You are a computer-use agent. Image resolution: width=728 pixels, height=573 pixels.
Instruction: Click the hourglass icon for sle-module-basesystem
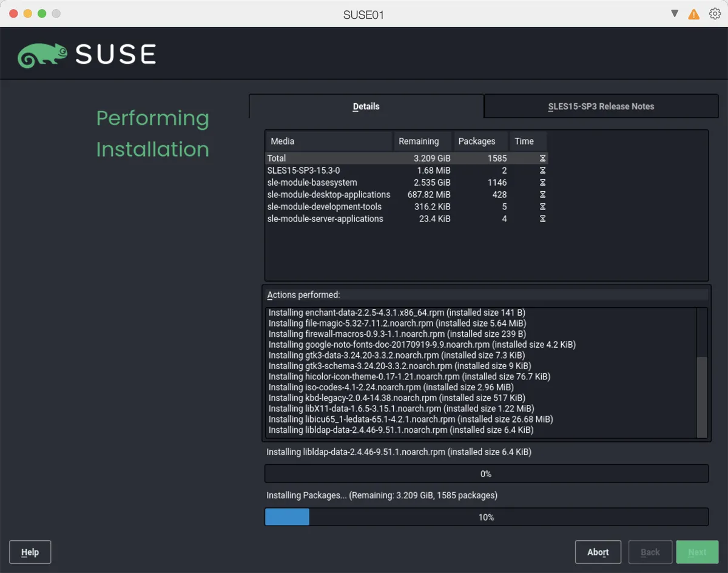pos(543,182)
